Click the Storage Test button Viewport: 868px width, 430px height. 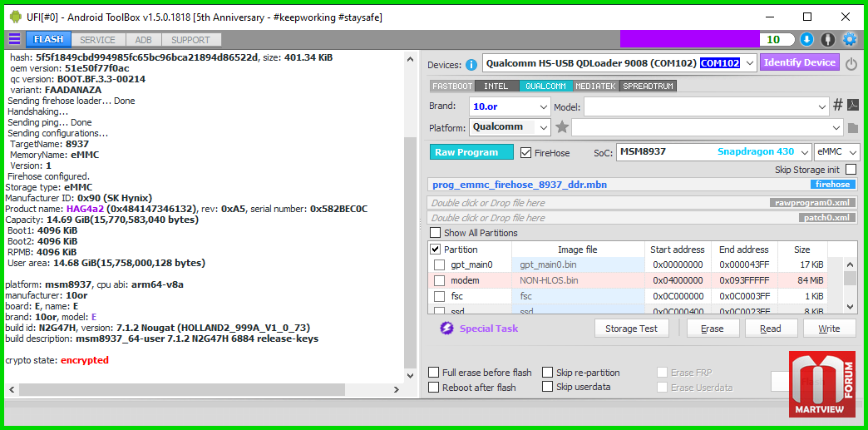tap(631, 328)
